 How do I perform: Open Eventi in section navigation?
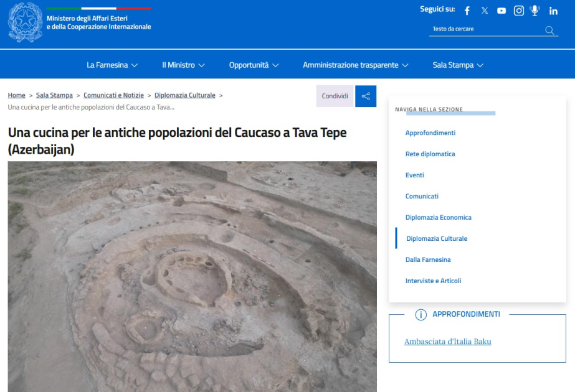point(415,175)
